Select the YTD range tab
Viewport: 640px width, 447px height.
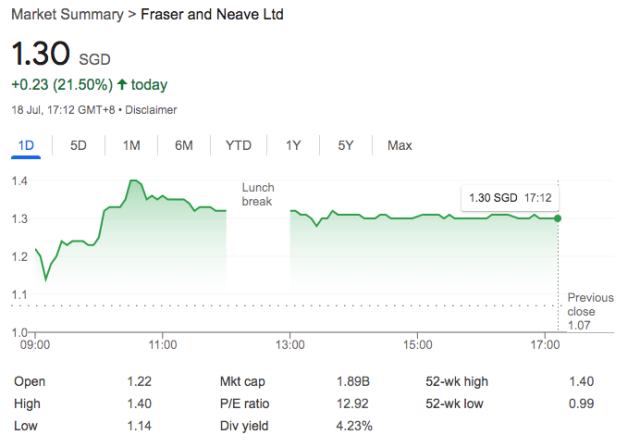(238, 146)
